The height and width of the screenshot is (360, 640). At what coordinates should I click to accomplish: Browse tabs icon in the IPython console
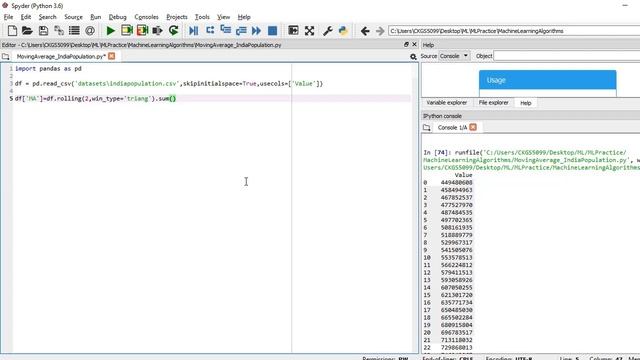(427, 128)
